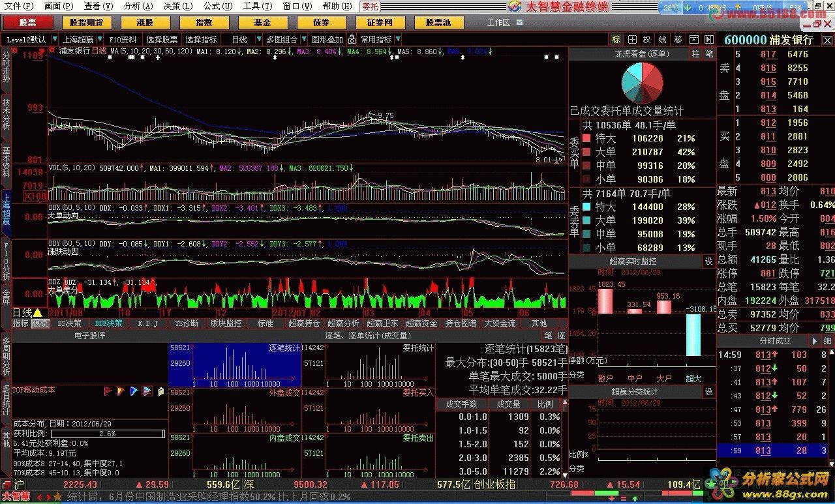Click the 设 settings button on 超赢实时监控

[x=708, y=261]
